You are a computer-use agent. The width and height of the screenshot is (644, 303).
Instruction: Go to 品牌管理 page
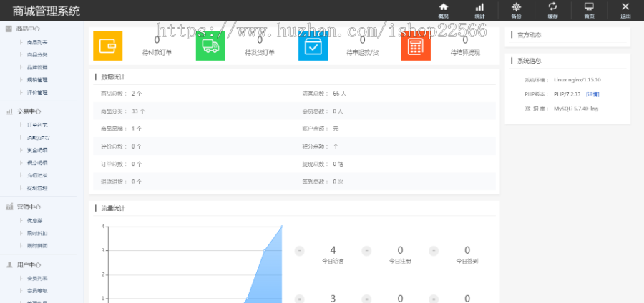tap(37, 67)
